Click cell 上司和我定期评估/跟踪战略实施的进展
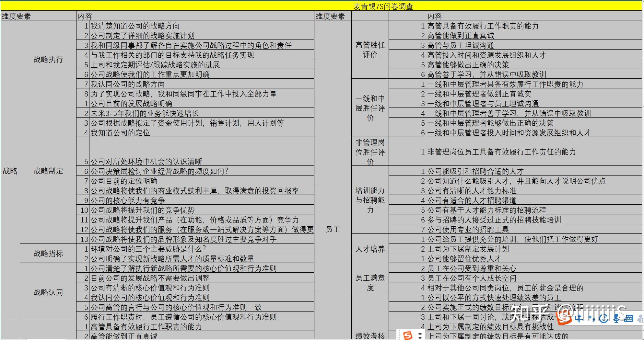644x340 pixels. pos(202,65)
